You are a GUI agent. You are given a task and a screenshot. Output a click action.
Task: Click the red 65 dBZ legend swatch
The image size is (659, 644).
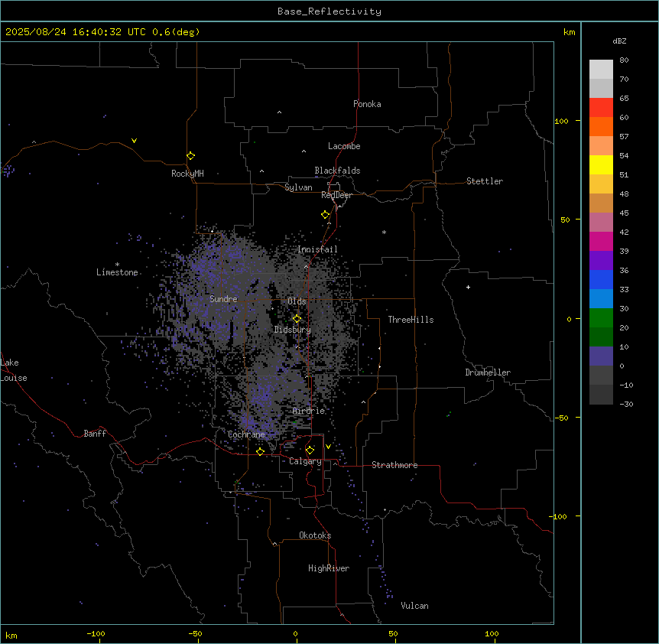(601, 108)
